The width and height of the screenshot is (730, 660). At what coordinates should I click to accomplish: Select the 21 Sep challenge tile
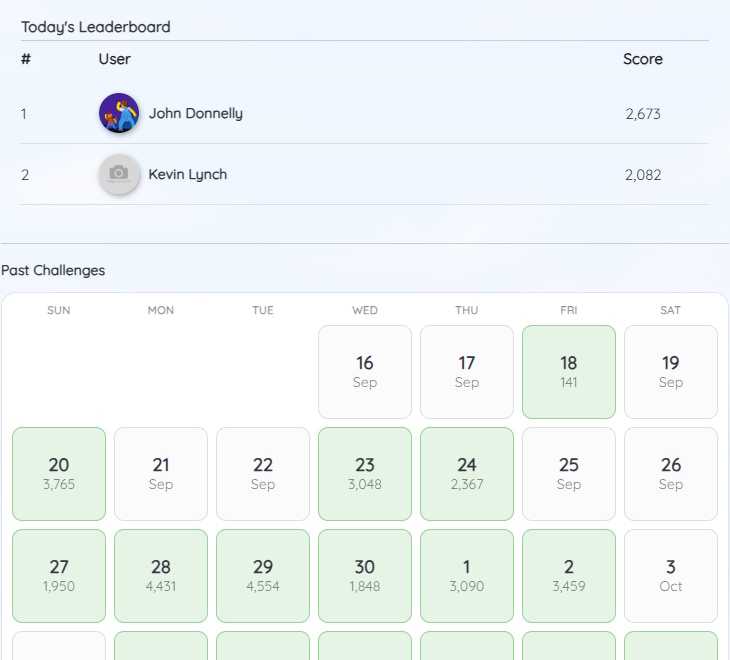tap(161, 474)
